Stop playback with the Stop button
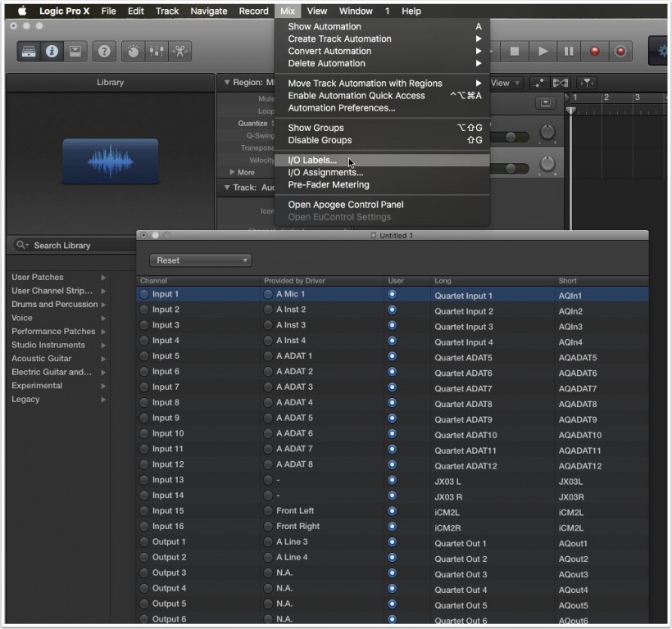Viewport: 672px width, 629px height. pos(515,52)
